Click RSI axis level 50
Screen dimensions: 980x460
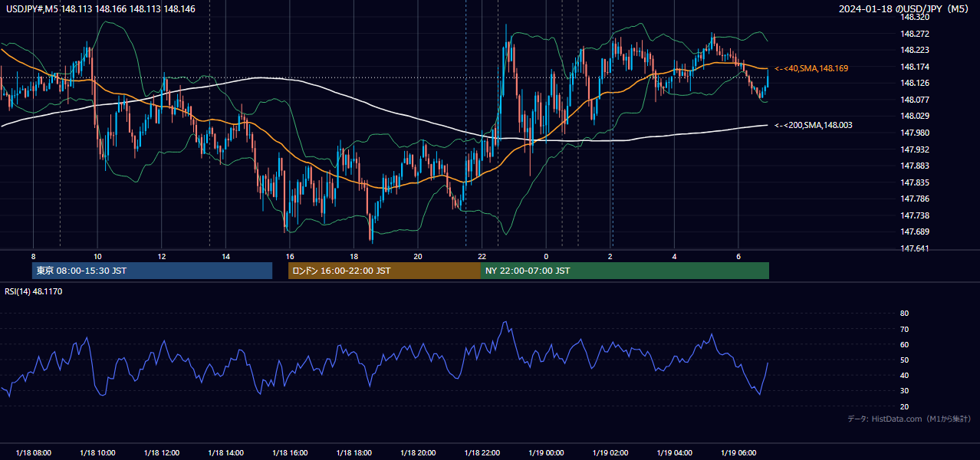(904, 360)
